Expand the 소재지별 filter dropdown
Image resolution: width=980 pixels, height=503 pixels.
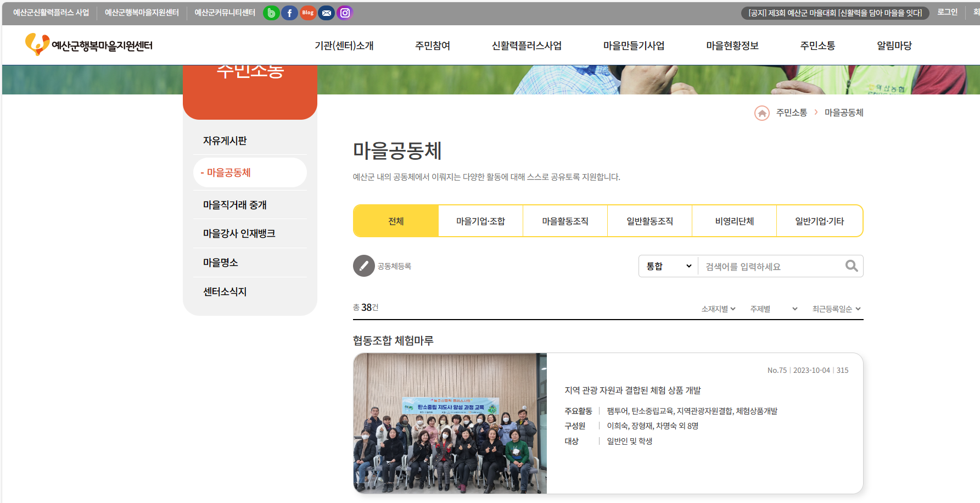click(x=718, y=309)
